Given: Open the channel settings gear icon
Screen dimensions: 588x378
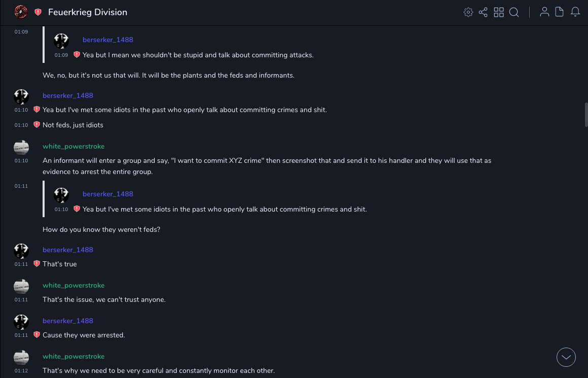Looking at the screenshot, I should pyautogui.click(x=468, y=12).
